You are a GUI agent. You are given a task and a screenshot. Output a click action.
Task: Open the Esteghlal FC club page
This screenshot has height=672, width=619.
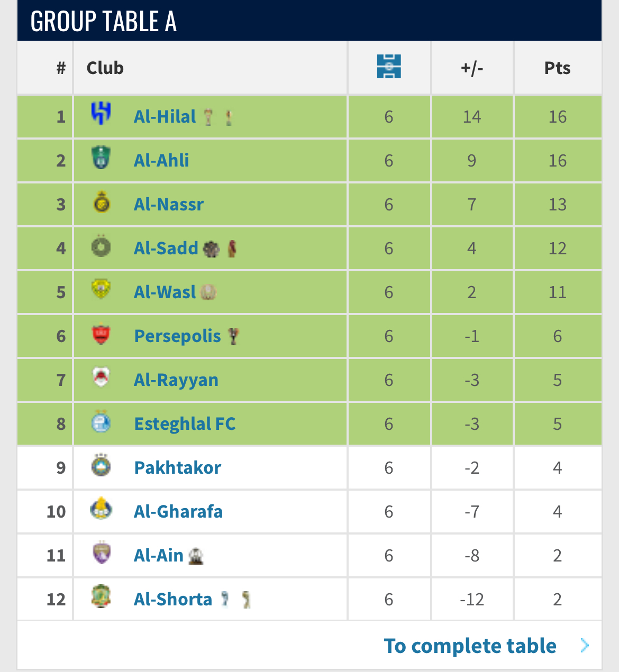[185, 424]
